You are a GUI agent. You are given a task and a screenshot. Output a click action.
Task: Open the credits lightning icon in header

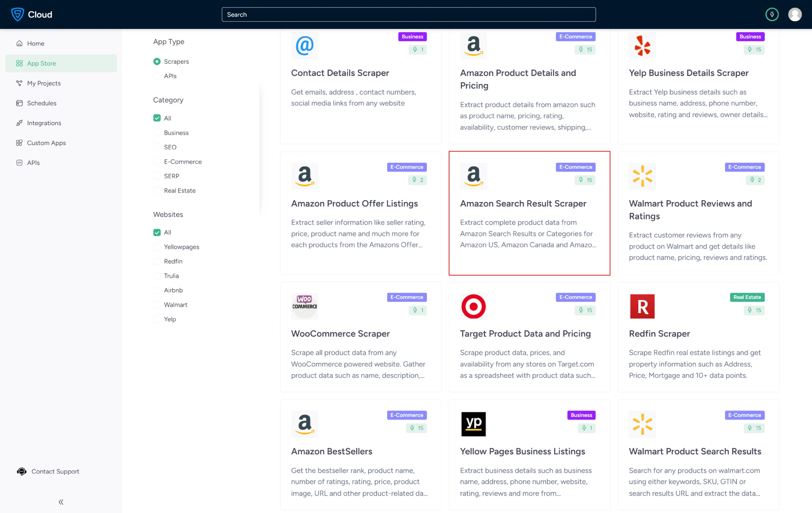click(x=772, y=15)
